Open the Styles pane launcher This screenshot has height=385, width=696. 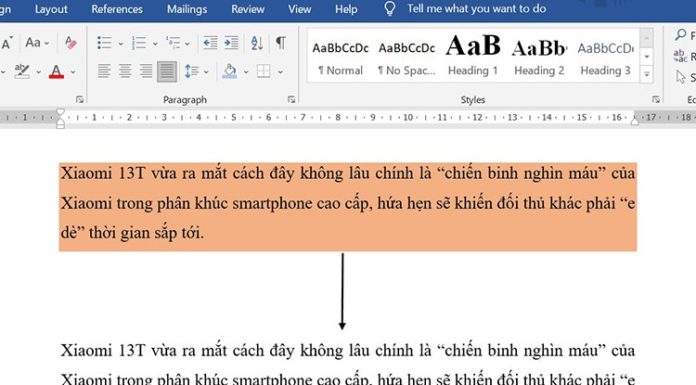656,99
